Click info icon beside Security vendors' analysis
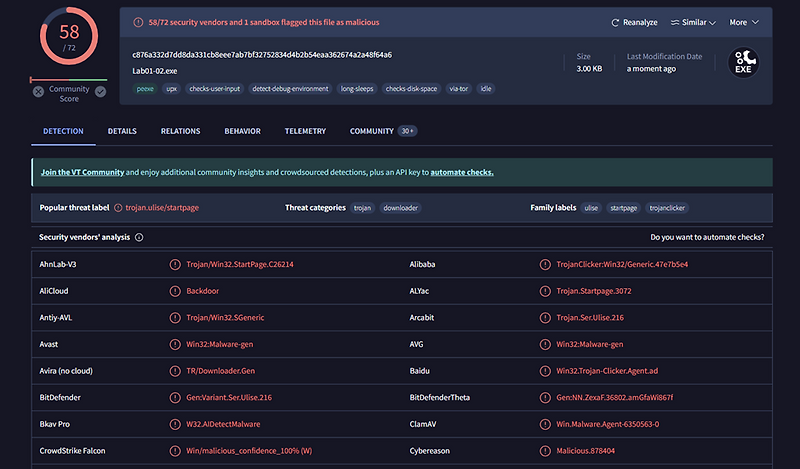 pyautogui.click(x=139, y=237)
